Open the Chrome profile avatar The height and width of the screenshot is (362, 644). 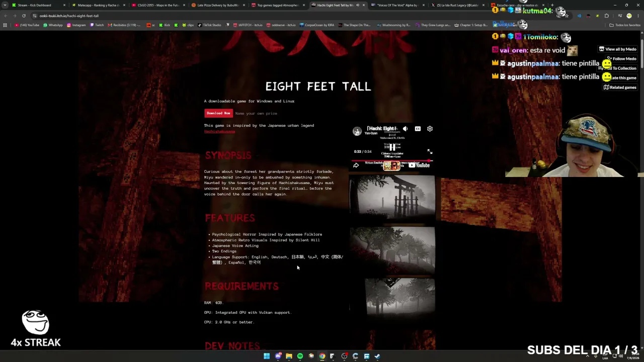[x=629, y=16]
